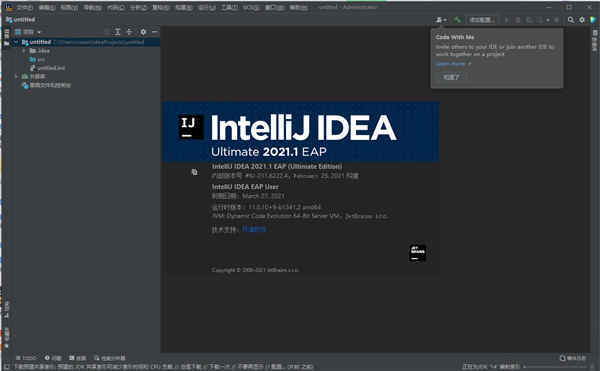Toggle tool window bars icon in status bar corner
600x371 pixels.
click(6, 367)
